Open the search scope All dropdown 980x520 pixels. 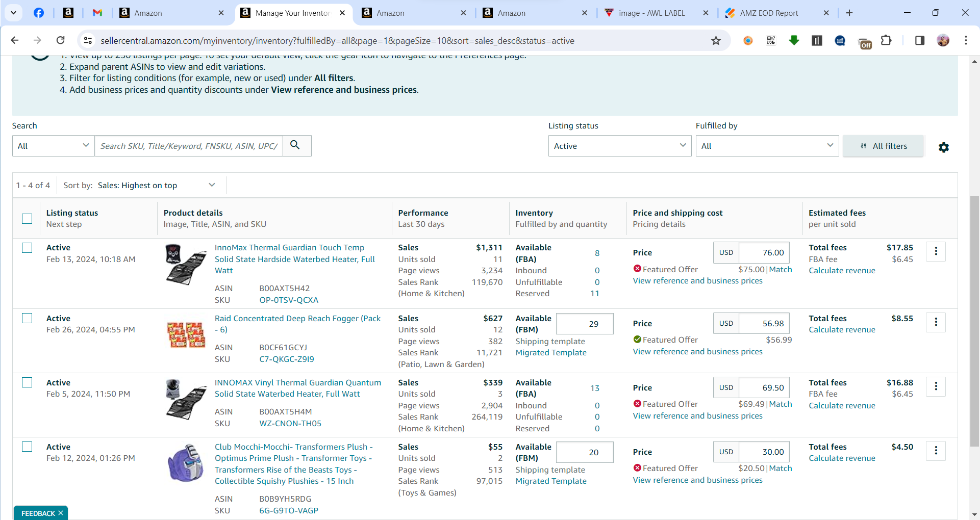point(54,146)
